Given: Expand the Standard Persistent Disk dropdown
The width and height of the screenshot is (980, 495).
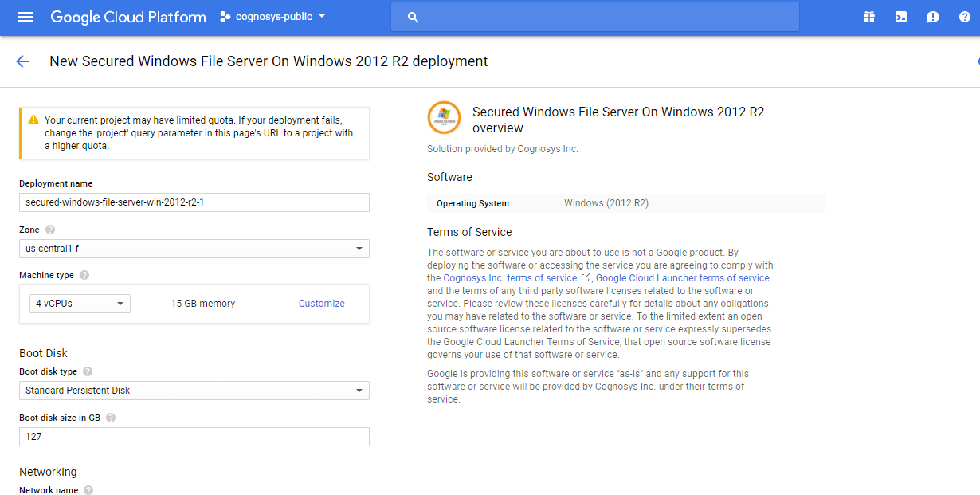Looking at the screenshot, I should (194, 391).
